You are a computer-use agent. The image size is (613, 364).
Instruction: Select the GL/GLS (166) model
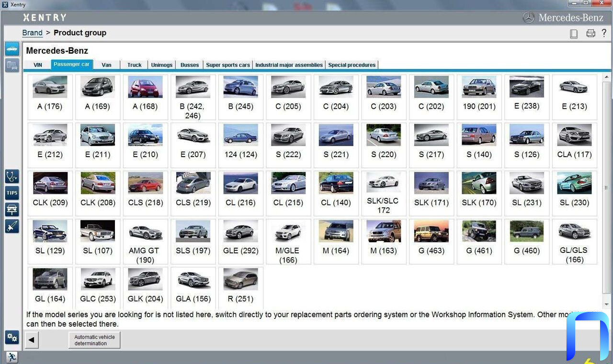[x=574, y=241]
